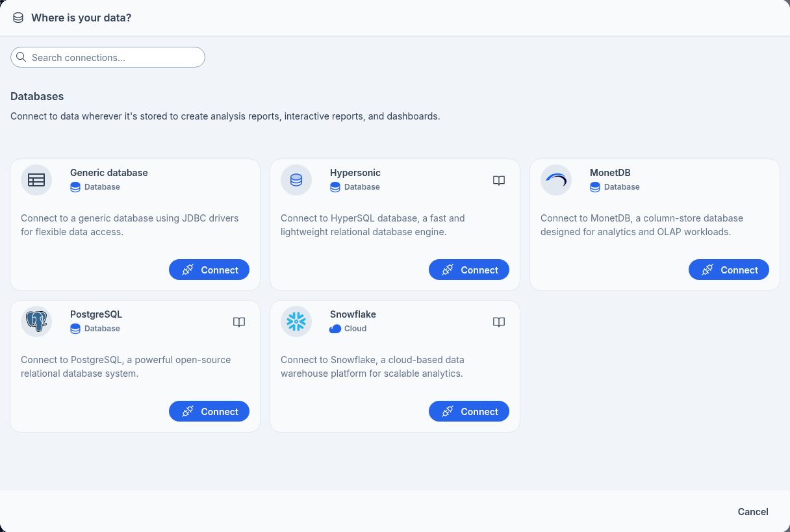Click the database icon in dialog header
This screenshot has height=532, width=790.
(18, 18)
